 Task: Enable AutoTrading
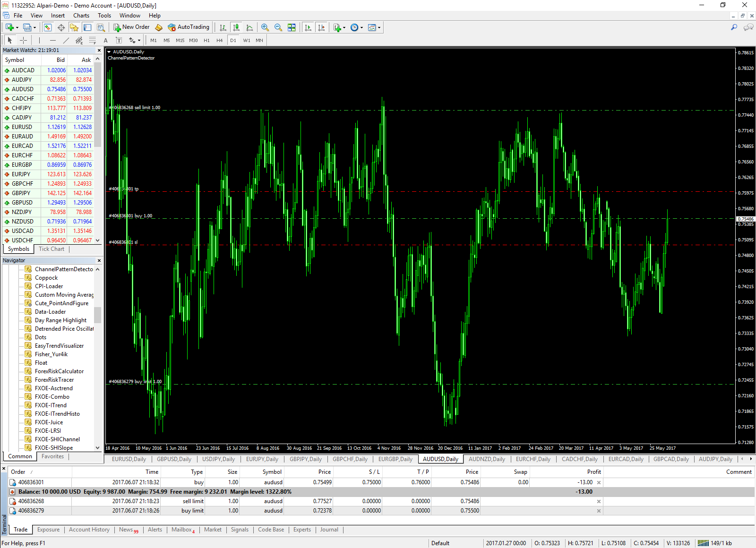pos(189,27)
